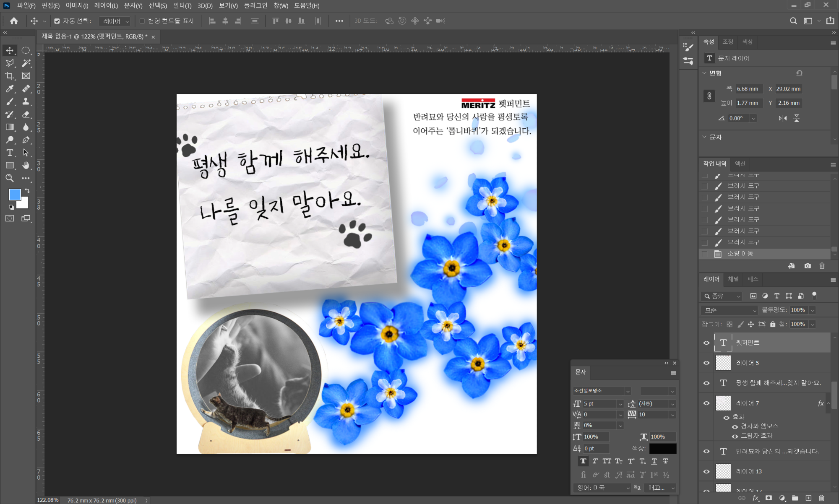Select the Elliptical Marquee tool

click(26, 50)
